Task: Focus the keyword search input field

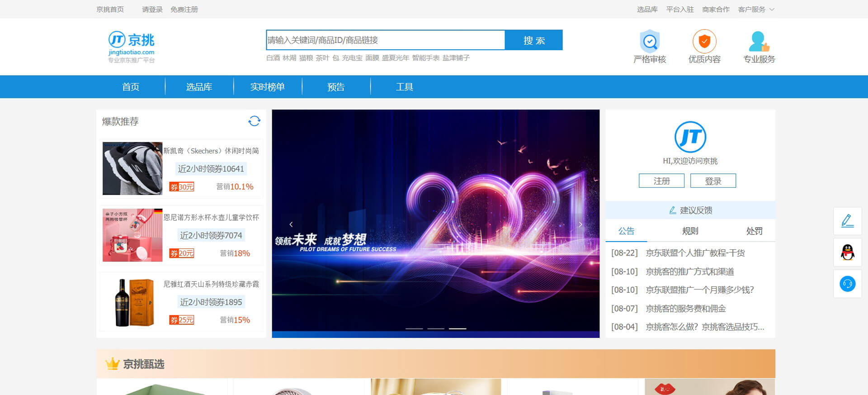Action: coord(385,40)
